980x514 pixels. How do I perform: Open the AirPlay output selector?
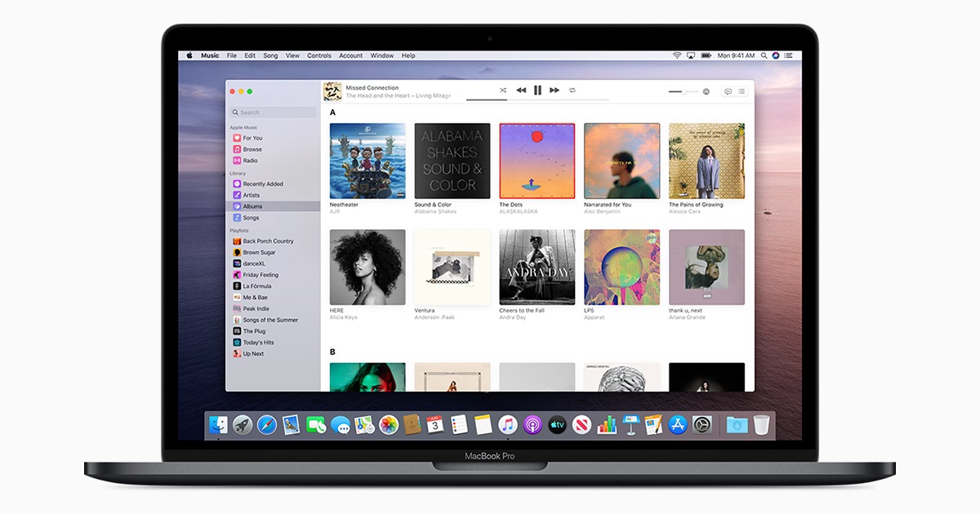pos(706,91)
